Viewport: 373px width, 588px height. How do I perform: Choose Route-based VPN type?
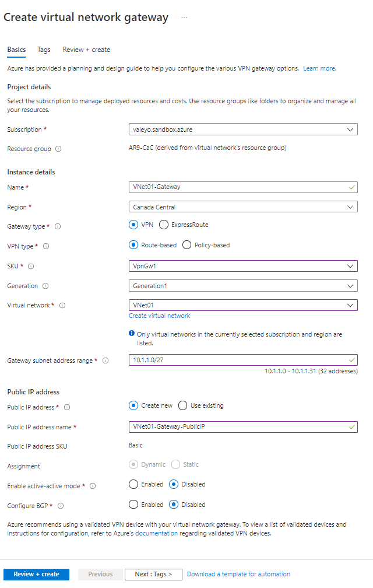[x=133, y=245]
